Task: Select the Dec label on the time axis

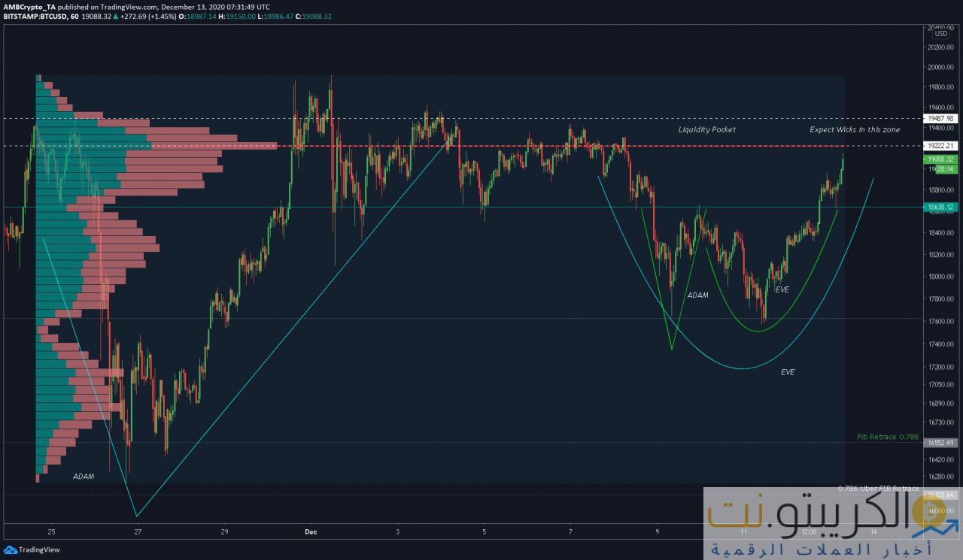Action: (x=310, y=531)
